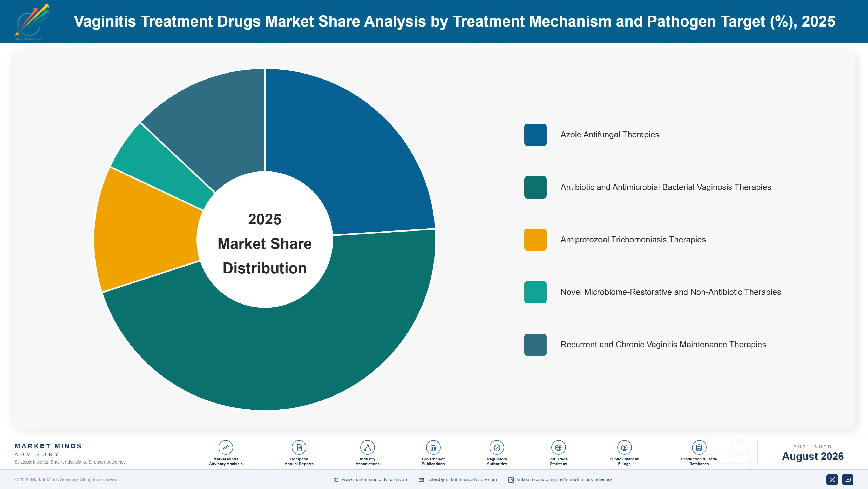Image resolution: width=868 pixels, height=489 pixels.
Task: Click the Intl. Trade Statistics globe icon
Action: 558,447
